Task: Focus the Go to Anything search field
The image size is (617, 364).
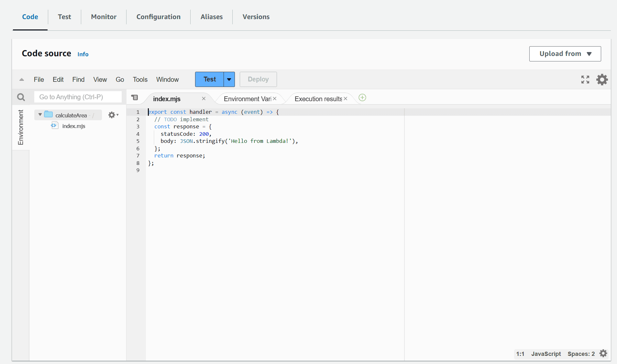Action: click(78, 97)
